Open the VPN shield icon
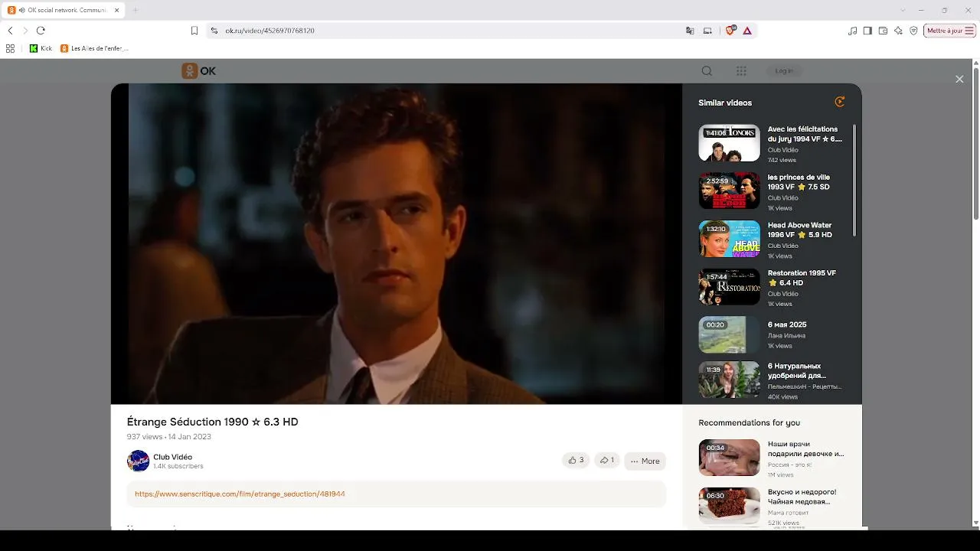Screen dimensions: 980x551 click(x=913, y=31)
